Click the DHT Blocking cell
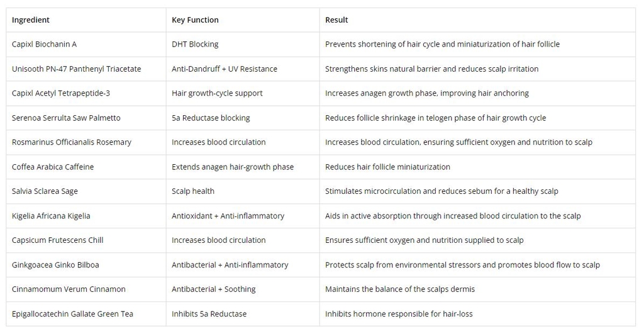 [x=195, y=44]
